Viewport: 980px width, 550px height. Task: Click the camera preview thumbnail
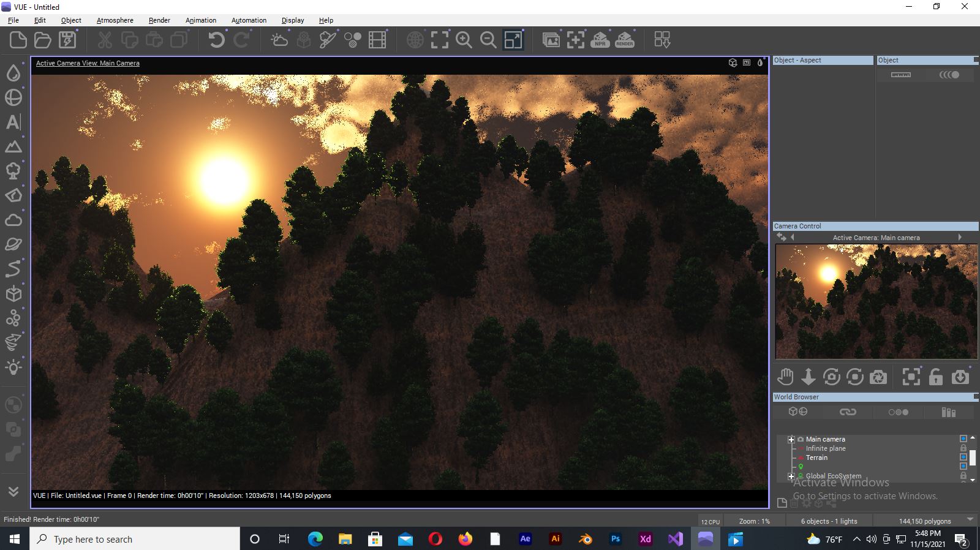pyautogui.click(x=876, y=301)
